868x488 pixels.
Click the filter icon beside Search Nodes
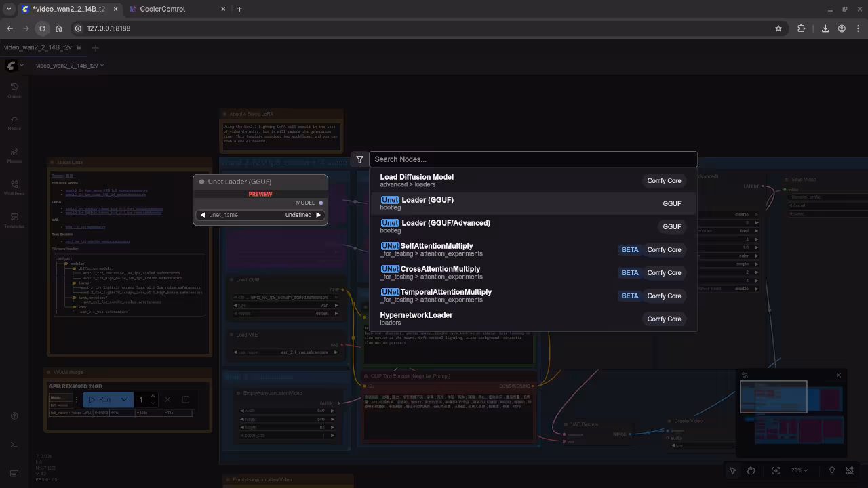[359, 159]
